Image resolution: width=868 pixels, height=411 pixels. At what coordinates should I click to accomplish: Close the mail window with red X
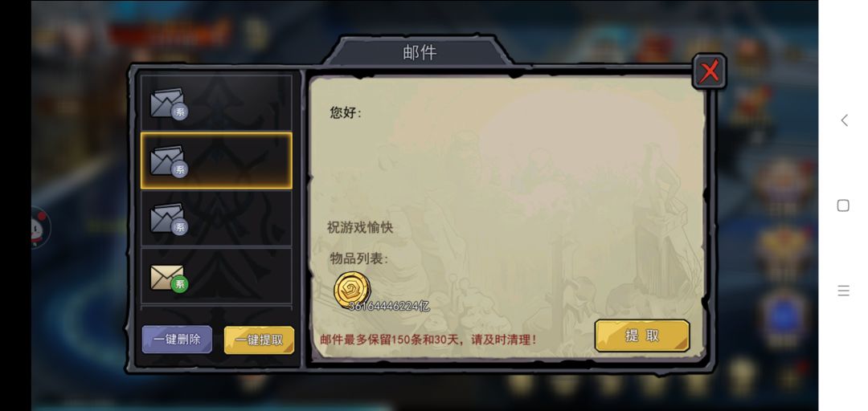pyautogui.click(x=709, y=71)
